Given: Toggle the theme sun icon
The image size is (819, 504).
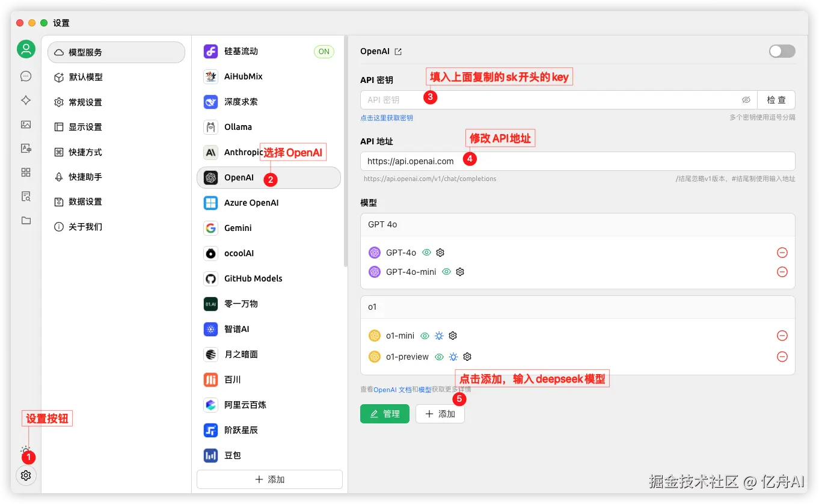Looking at the screenshot, I should click(x=25, y=449).
